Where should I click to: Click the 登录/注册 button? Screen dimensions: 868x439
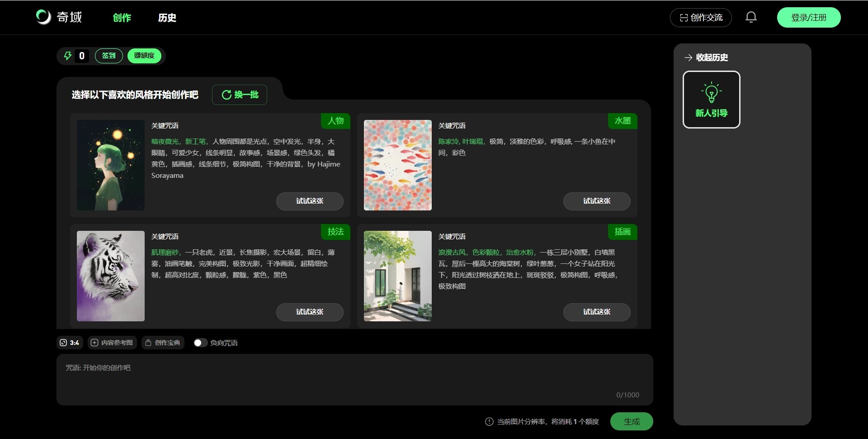pos(809,17)
